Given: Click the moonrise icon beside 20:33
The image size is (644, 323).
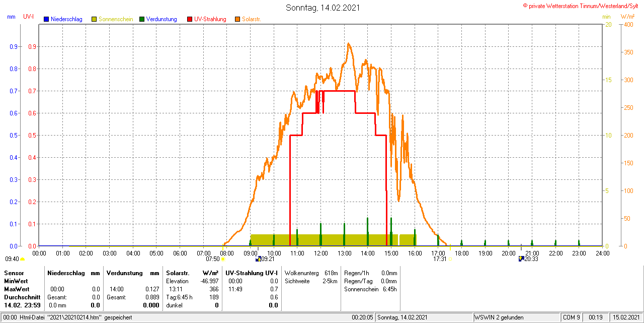Looking at the screenshot, I should click(x=521, y=259).
